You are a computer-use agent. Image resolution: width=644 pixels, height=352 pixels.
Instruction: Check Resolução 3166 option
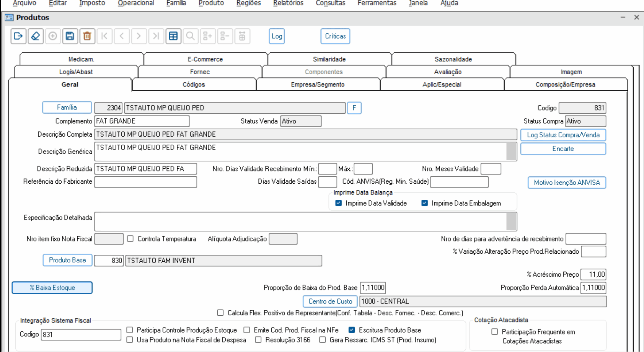(x=258, y=340)
